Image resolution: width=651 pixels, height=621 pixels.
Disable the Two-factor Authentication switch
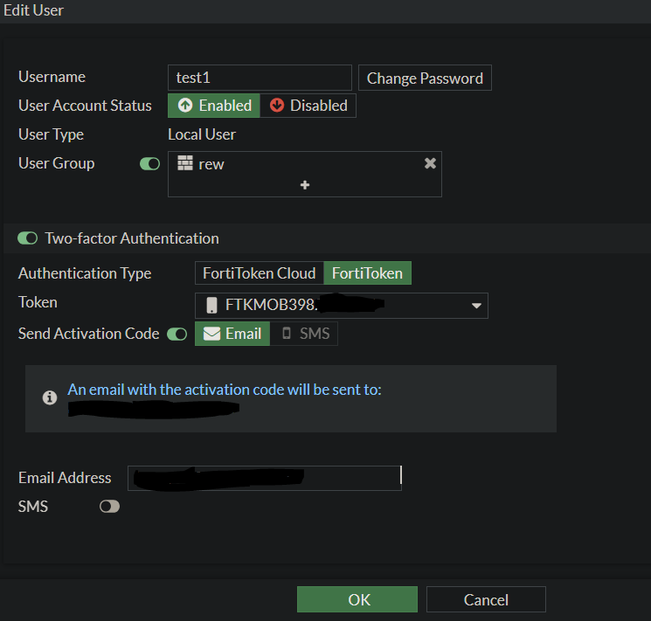click(28, 238)
